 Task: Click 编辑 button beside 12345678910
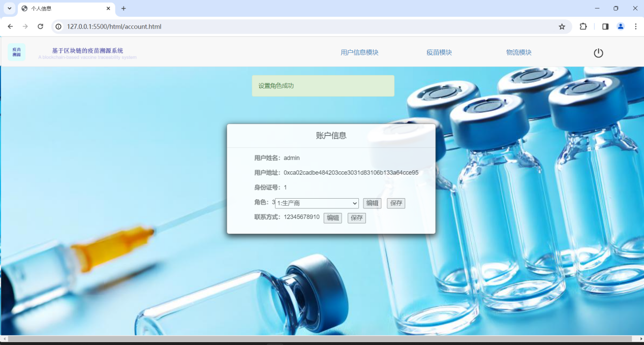(333, 218)
